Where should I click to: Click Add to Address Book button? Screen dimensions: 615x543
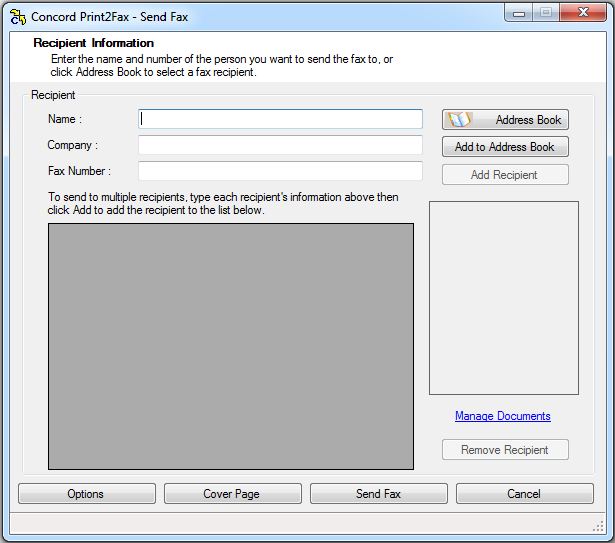(505, 147)
